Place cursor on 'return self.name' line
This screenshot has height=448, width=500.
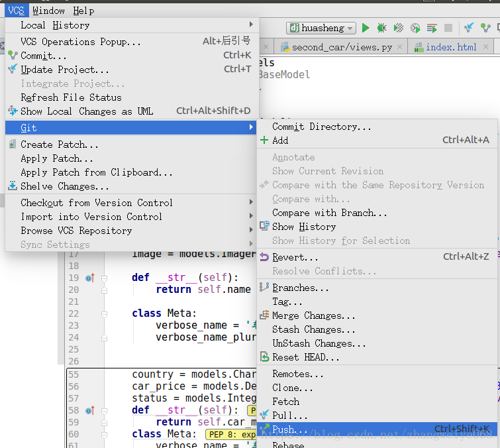point(203,290)
